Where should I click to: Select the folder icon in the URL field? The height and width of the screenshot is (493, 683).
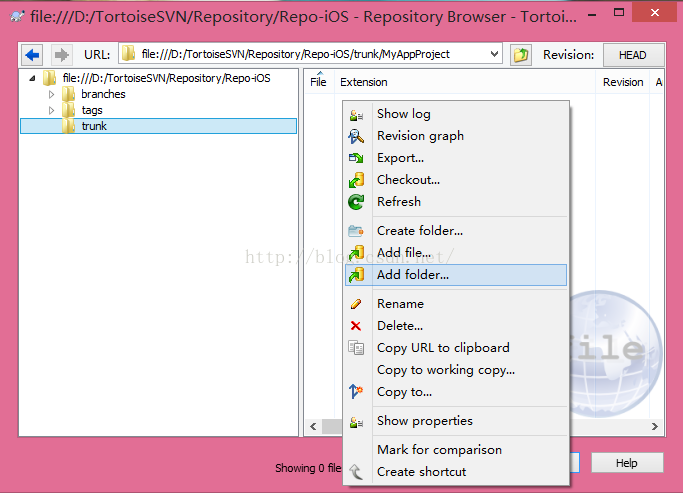(128, 54)
